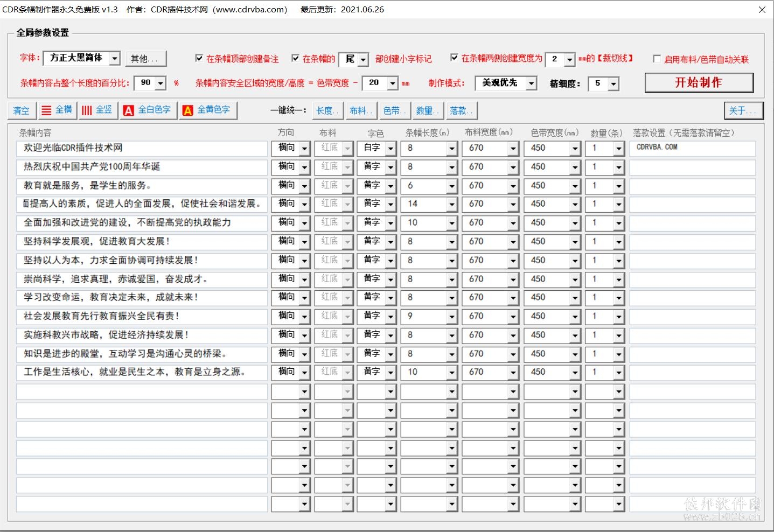Open the percentage dropdown showing 90
Screen dimensions: 774x532
pos(161,83)
